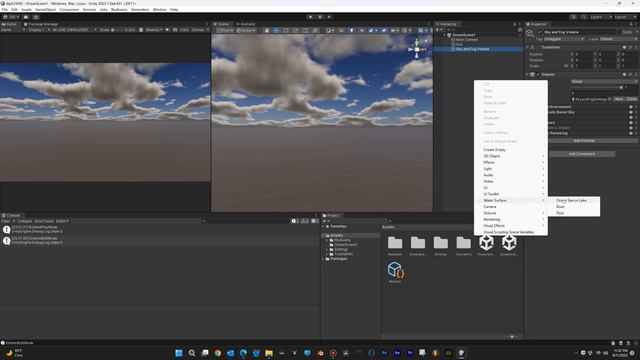Click the Clone profile button in Volume
This screenshot has height=360, width=640.
(x=631, y=99)
